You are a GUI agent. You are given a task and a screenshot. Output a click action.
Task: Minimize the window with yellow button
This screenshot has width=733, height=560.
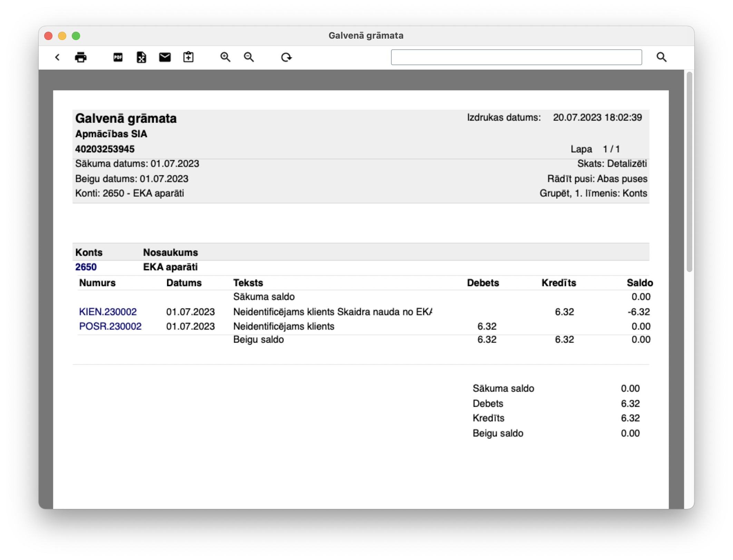click(62, 36)
